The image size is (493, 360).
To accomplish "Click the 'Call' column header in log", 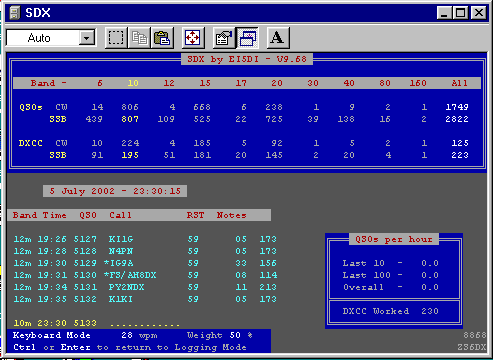I will tap(120, 215).
